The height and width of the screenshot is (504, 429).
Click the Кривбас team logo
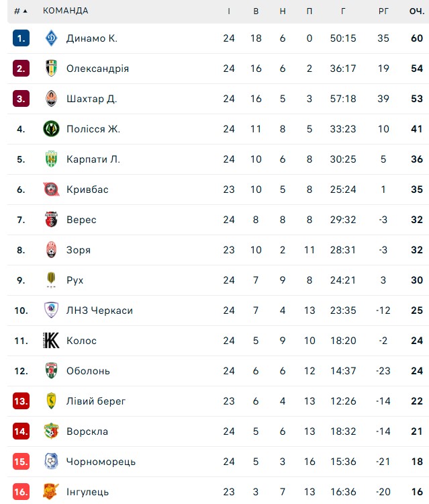point(51,189)
